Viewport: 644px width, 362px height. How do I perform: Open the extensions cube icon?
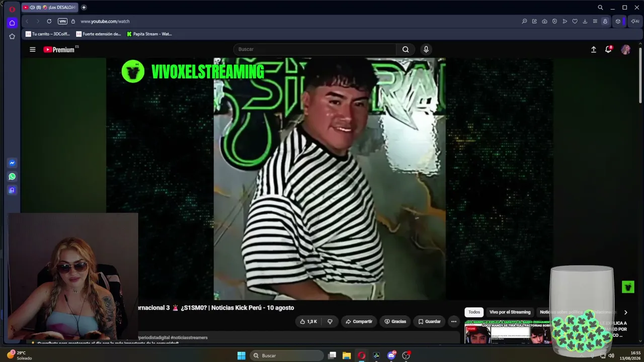pos(618,21)
